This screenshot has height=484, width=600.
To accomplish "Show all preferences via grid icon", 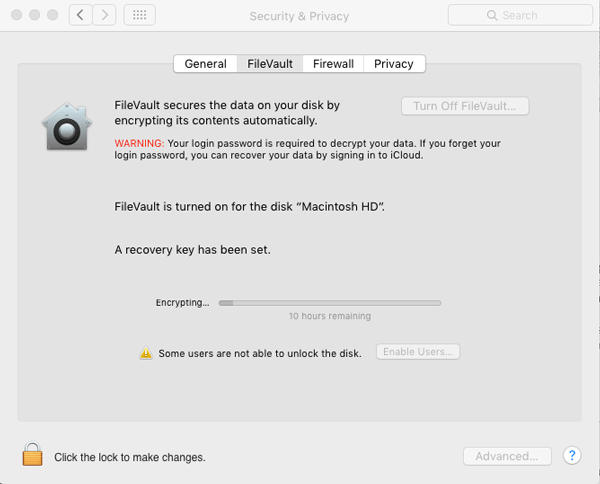I will pyautogui.click(x=139, y=16).
